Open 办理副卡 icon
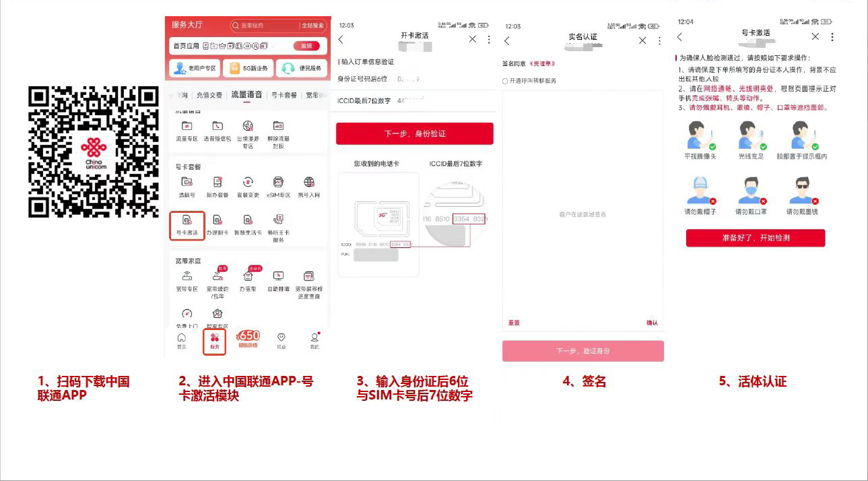The width and height of the screenshot is (868, 481). tap(217, 220)
